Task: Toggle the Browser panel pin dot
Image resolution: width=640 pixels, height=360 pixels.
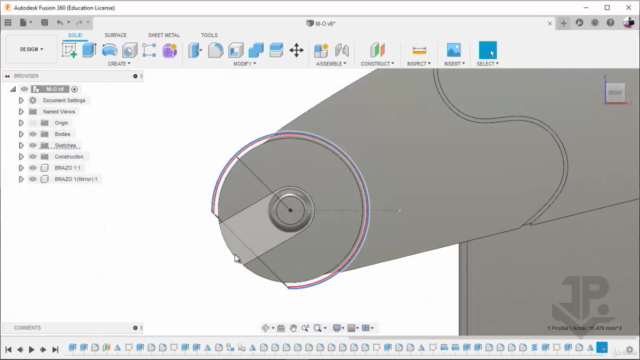Action: click(135, 76)
